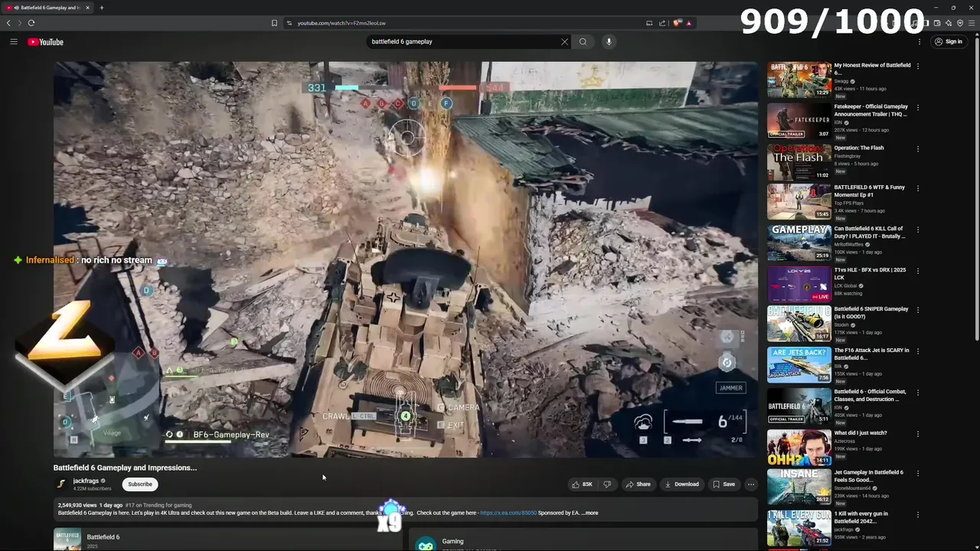Open options for 1 Kill with every gun
Screen dimensions: 980x551
918,514
